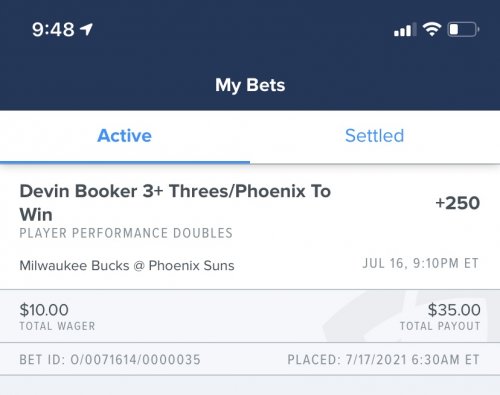This screenshot has width=500, height=395.
Task: Open the Devin Booker 3+ Threes bet
Action: (x=175, y=203)
